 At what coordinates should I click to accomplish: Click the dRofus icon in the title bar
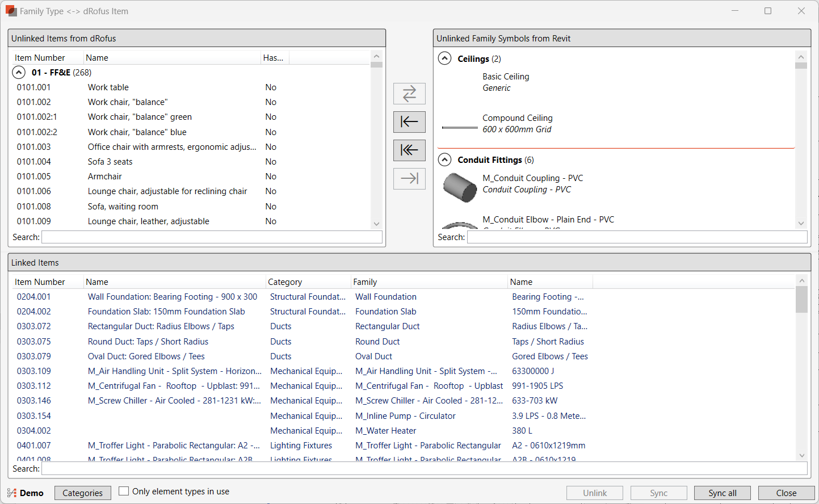(11, 11)
